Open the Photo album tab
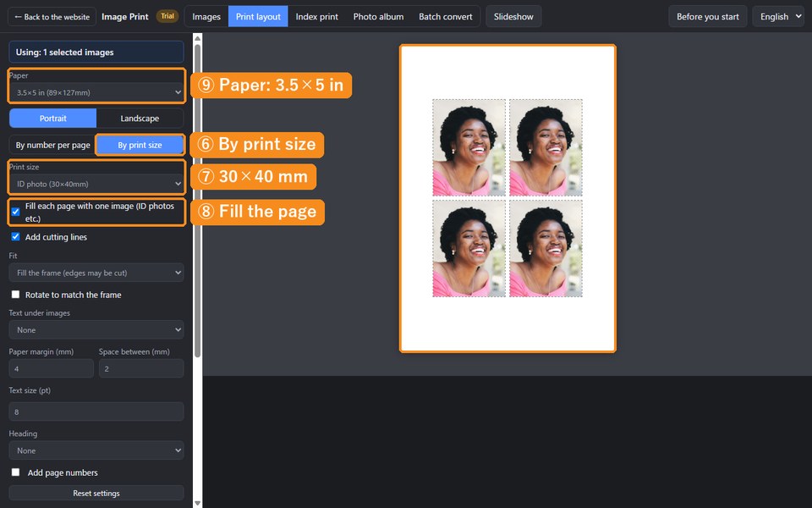Viewport: 812px width, 508px height. point(378,17)
